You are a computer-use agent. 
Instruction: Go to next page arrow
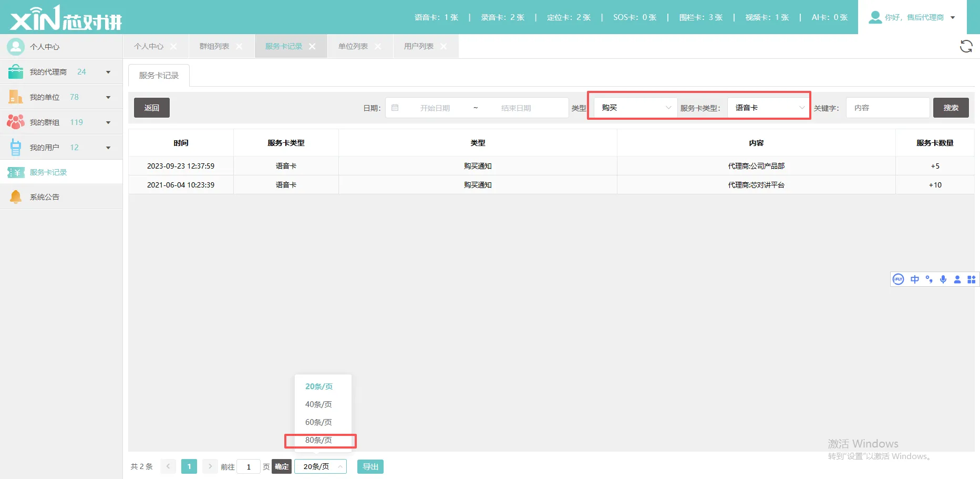[x=210, y=466]
